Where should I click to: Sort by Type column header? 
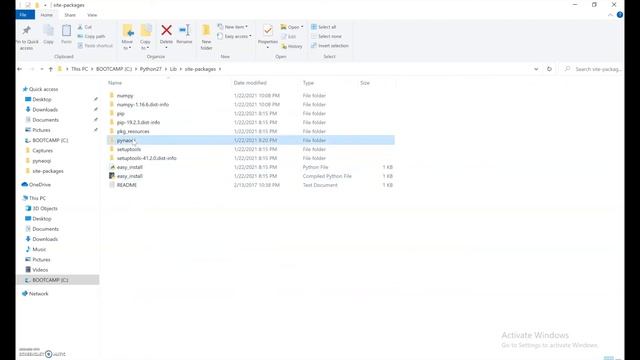click(x=308, y=83)
